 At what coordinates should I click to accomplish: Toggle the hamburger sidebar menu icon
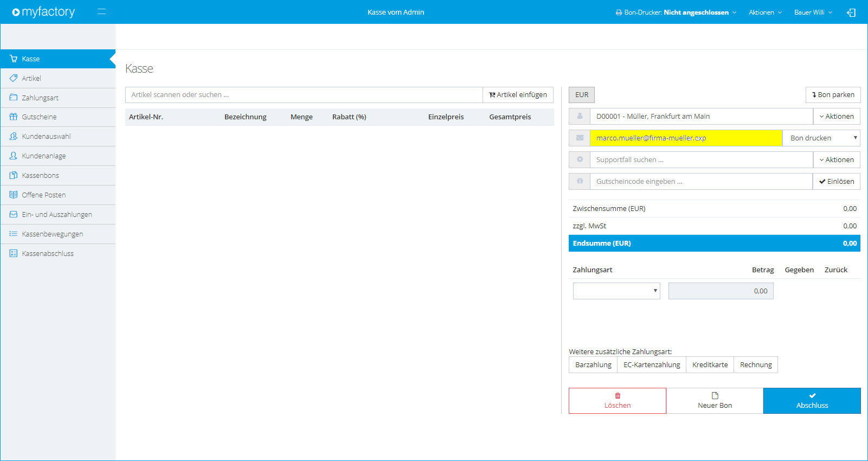point(101,11)
